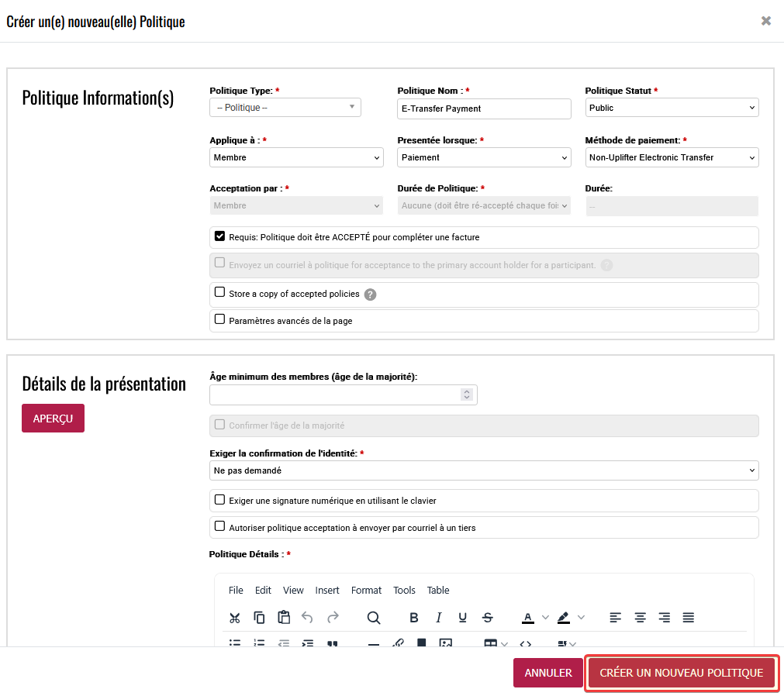Open Find and Replace magnifier icon
Screen dimensions: 784x696
point(374,618)
